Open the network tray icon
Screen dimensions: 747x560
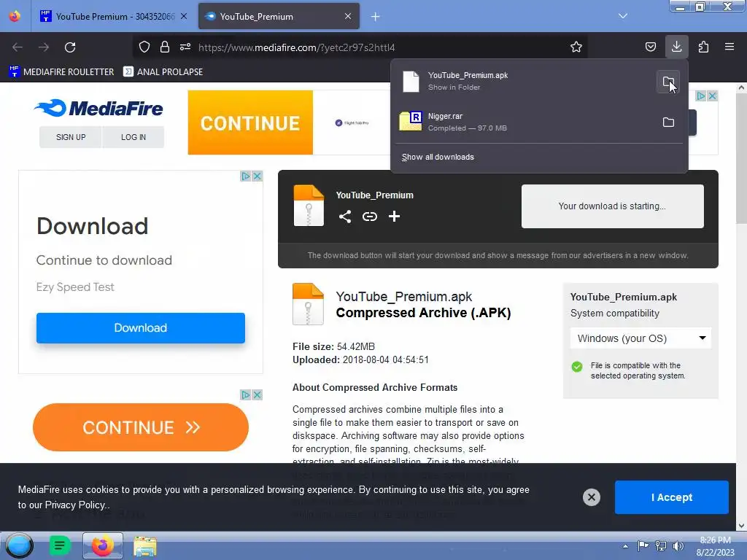661,546
